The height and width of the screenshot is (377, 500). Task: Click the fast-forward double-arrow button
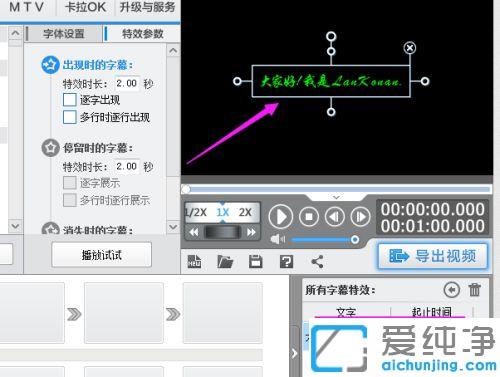coord(251,232)
